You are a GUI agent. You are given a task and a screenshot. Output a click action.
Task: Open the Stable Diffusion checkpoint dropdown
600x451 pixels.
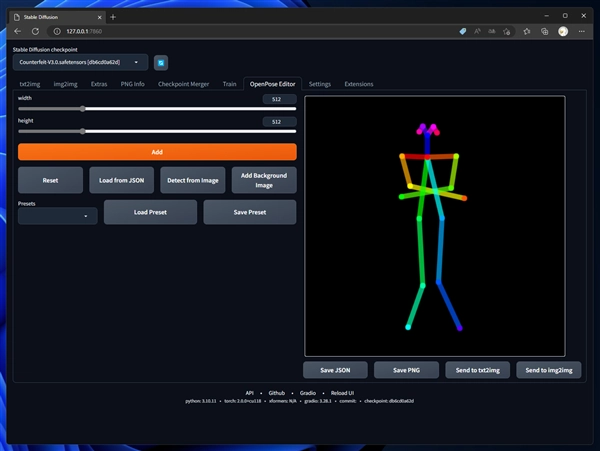click(80, 62)
